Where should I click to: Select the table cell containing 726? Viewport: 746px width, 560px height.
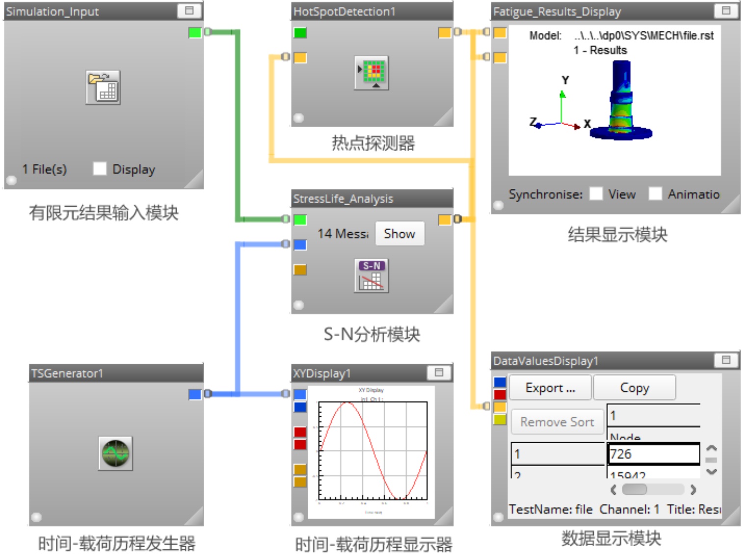pyautogui.click(x=653, y=454)
